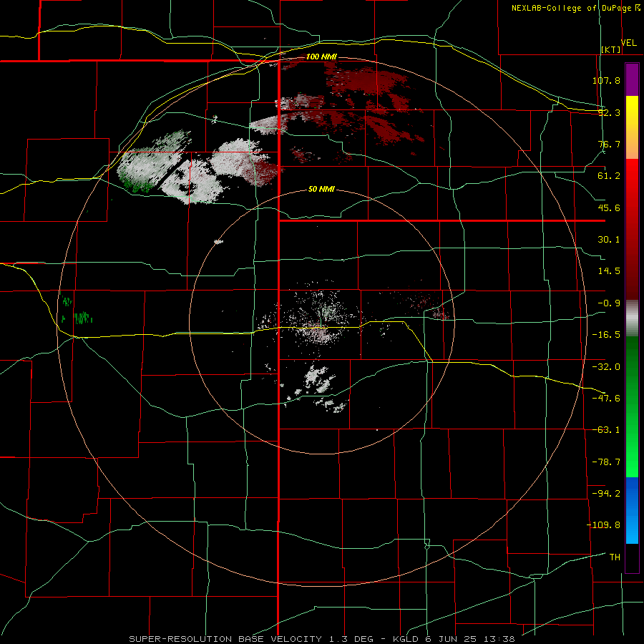
Task: Click the 100 NMI range ring label
Action: click(321, 57)
